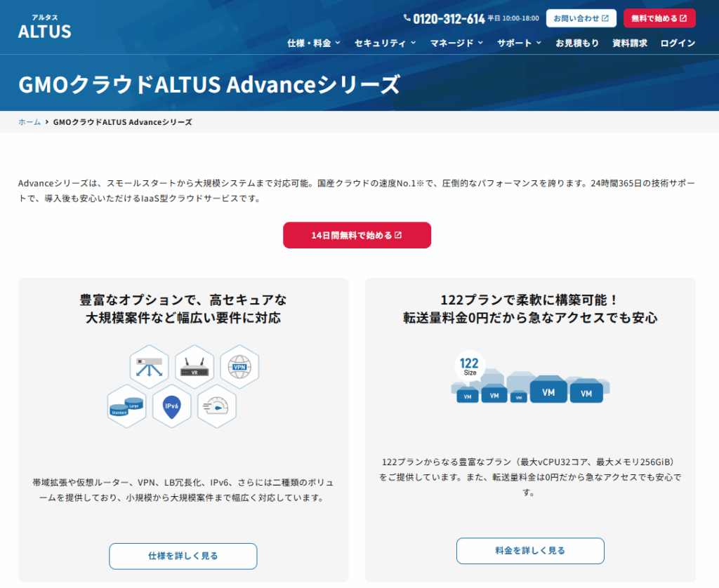719x588 pixels.
Task: Go to the 資料請求 page
Action: (x=630, y=43)
